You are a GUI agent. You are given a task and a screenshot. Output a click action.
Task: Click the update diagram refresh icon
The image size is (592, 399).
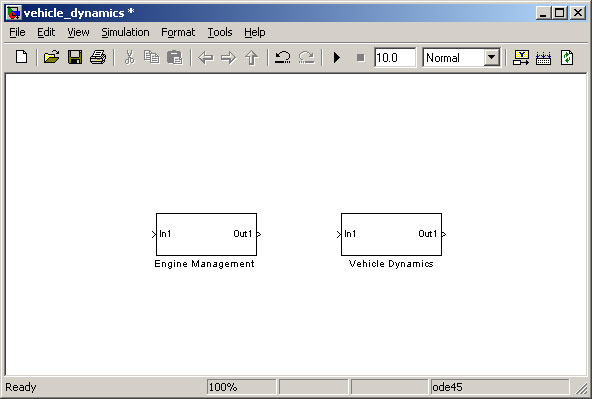pos(566,58)
